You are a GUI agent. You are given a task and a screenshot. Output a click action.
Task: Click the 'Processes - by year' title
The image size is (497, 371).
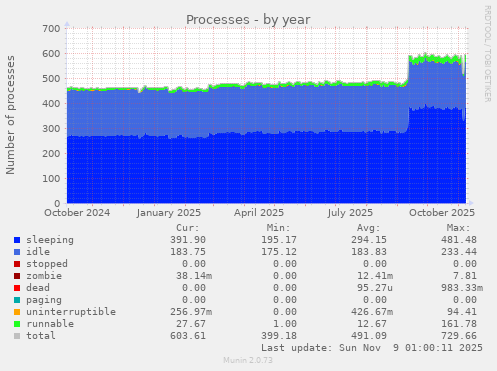[x=248, y=20]
